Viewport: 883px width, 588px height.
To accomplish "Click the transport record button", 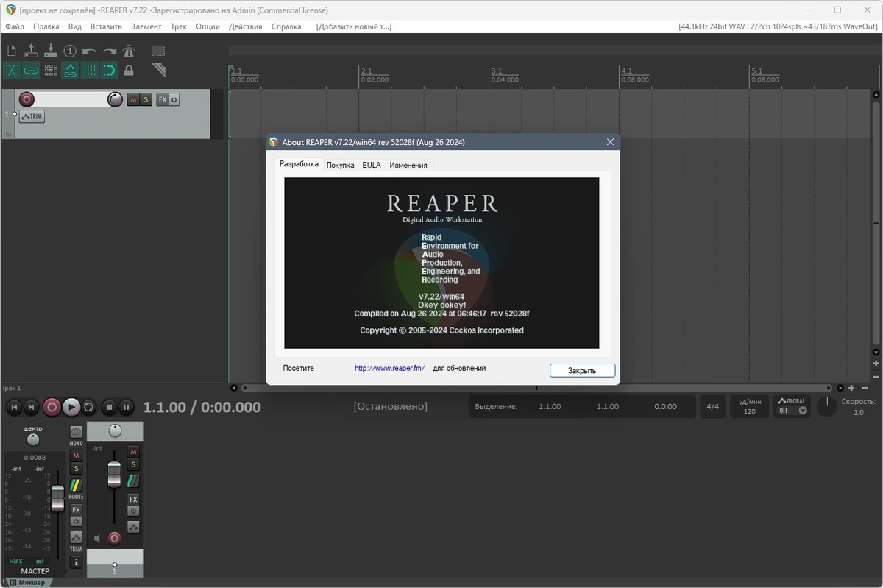I will click(x=52, y=406).
